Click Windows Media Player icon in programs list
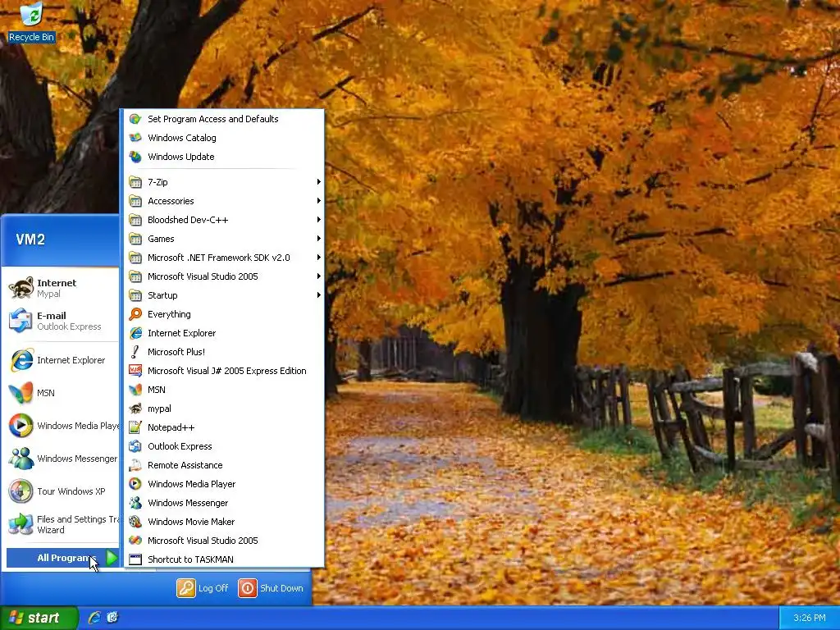 [135, 484]
